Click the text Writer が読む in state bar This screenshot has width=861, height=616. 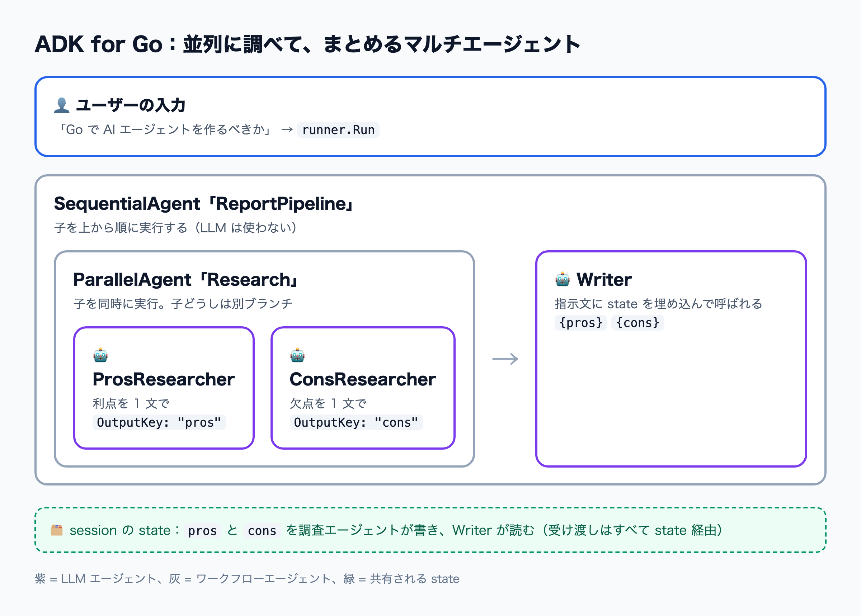[493, 530]
